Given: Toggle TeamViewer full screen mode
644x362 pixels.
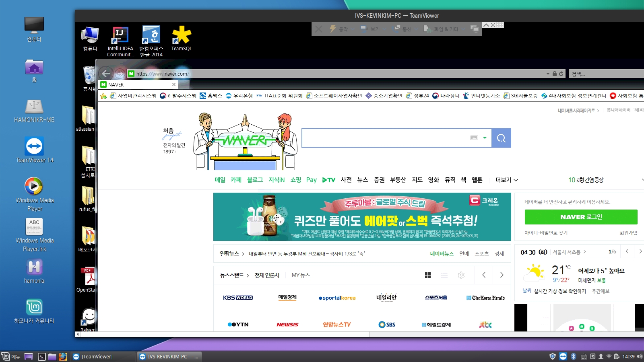Looking at the screenshot, I should tap(493, 25).
